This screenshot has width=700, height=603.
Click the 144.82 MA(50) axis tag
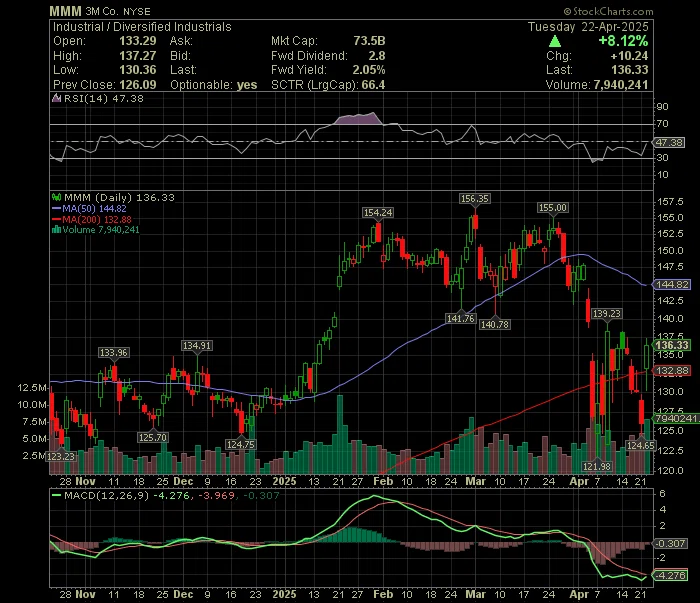[x=672, y=285]
